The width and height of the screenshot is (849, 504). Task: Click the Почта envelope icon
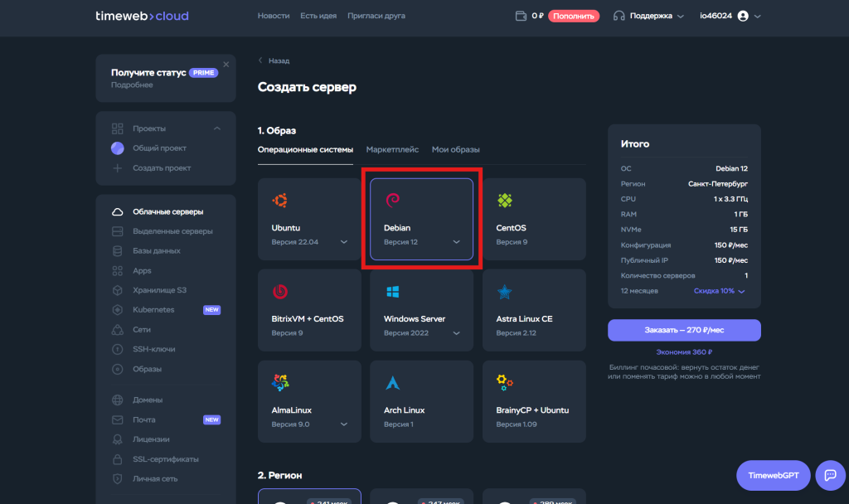point(118,419)
